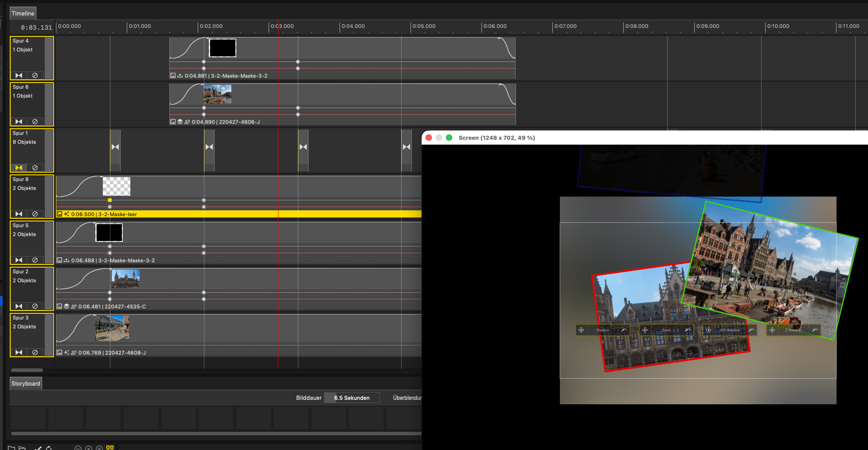868x450 pixels.
Task: Click the X/Y-Rotation handle icon in preview
Action: (x=708, y=330)
